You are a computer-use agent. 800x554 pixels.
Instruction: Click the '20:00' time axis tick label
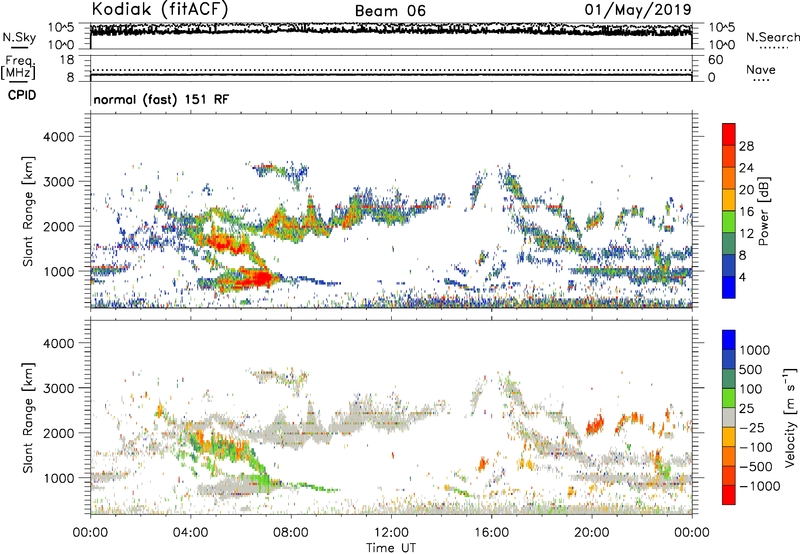pos(592,533)
